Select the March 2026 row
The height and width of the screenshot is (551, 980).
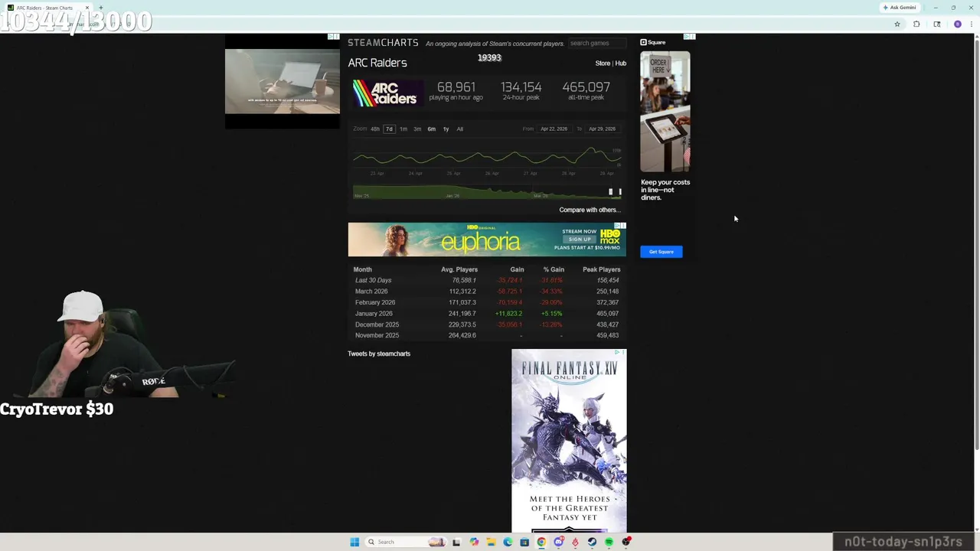487,292
